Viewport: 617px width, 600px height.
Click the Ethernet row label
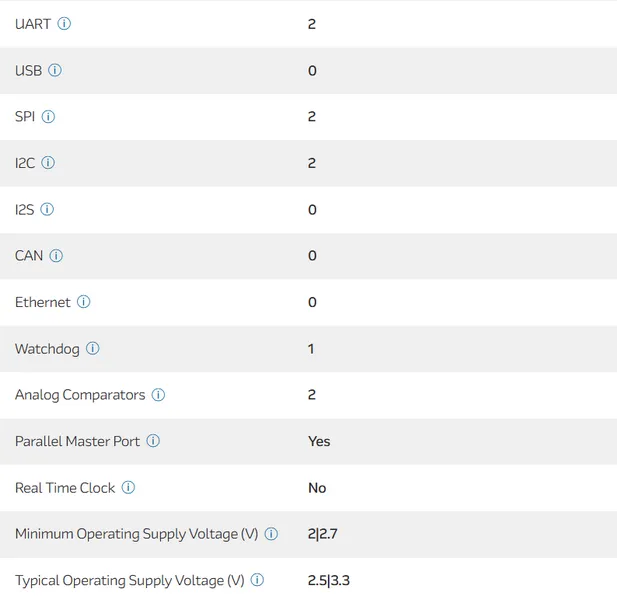click(x=43, y=302)
